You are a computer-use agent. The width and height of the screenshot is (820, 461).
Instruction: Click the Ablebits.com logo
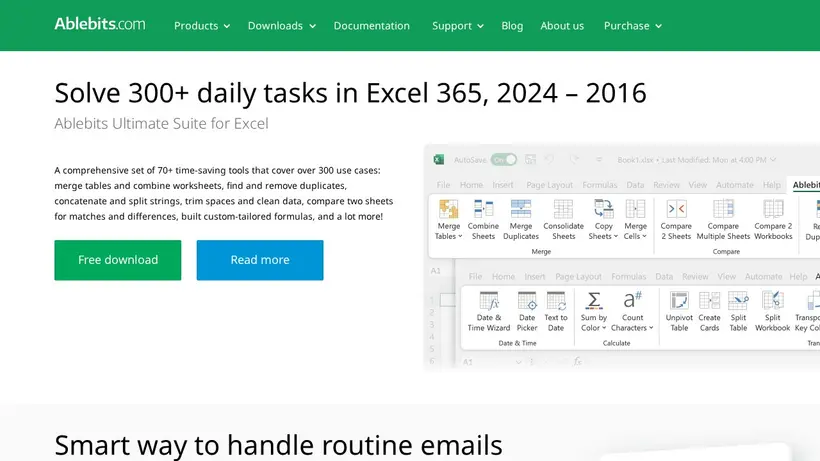pyautogui.click(x=100, y=24)
